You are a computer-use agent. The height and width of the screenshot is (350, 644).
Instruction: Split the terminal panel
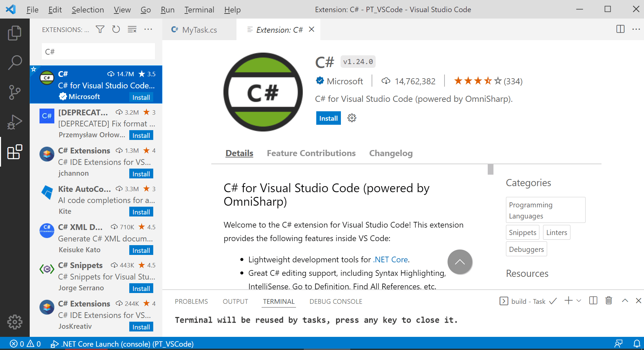coord(593,300)
